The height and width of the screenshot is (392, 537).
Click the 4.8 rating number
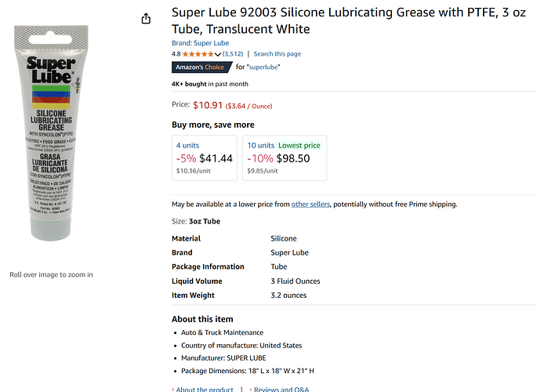[176, 54]
